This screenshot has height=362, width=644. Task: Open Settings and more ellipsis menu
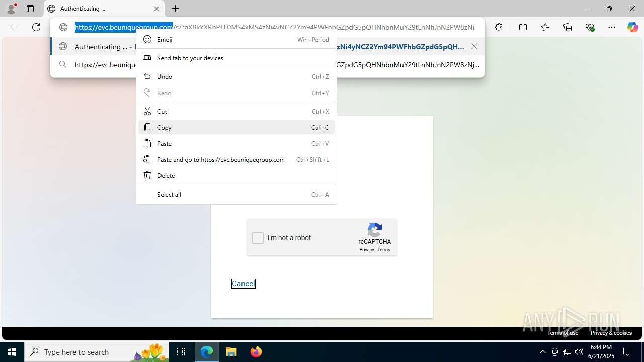612,27
